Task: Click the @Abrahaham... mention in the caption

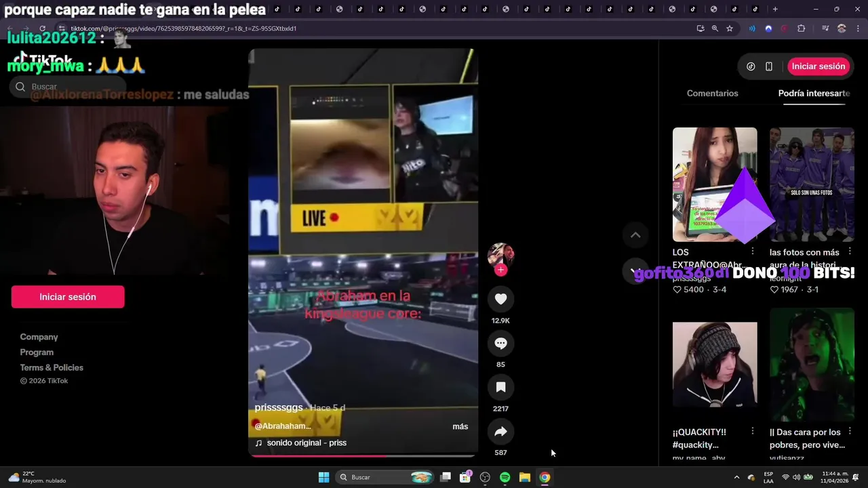Action: tap(283, 426)
